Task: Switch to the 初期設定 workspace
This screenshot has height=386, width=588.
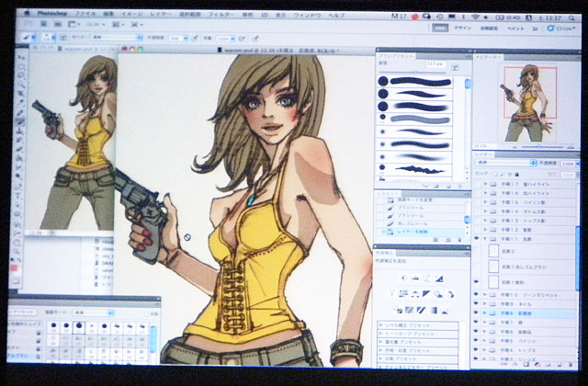Action: click(489, 28)
